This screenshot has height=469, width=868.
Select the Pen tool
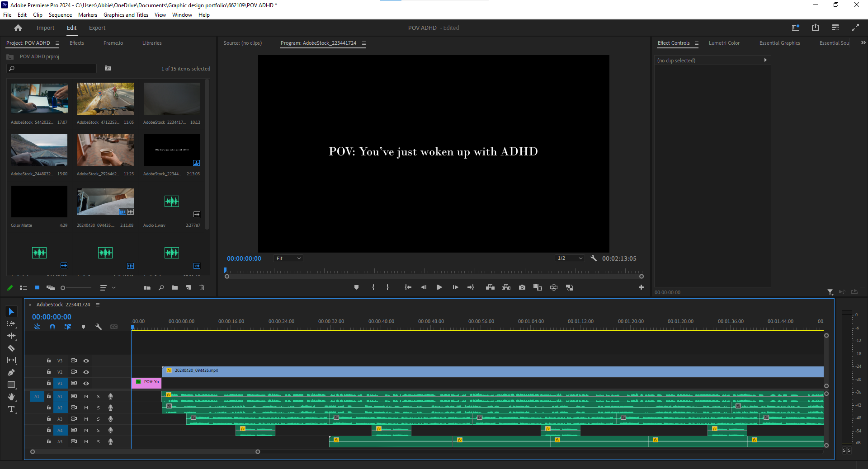click(11, 373)
